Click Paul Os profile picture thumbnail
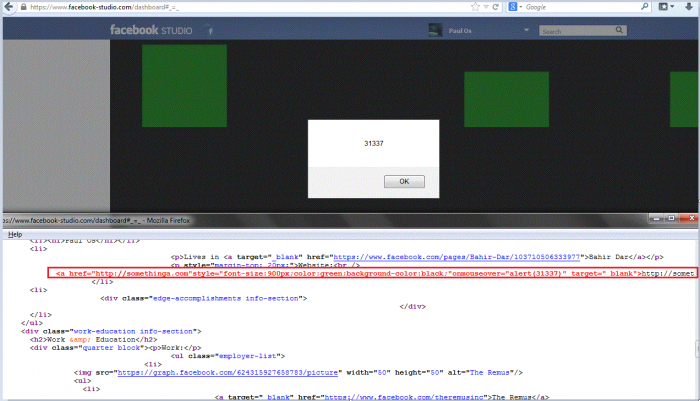 (x=435, y=30)
